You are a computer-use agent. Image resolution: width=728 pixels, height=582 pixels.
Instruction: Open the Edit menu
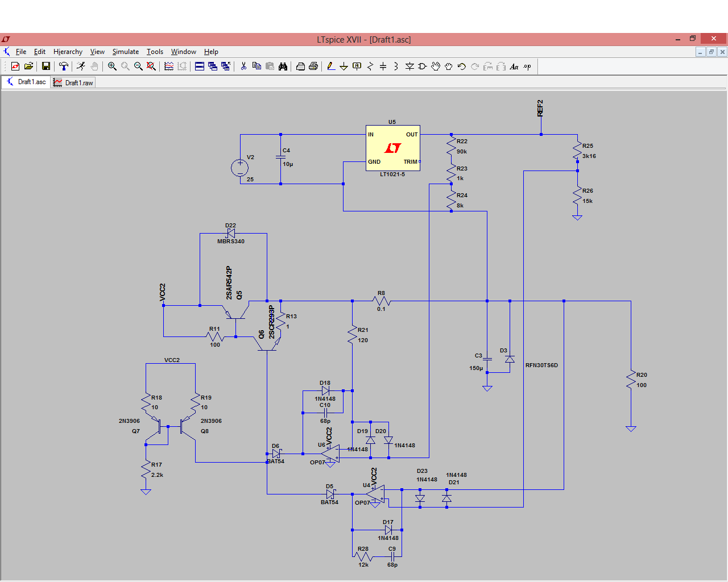(x=40, y=52)
